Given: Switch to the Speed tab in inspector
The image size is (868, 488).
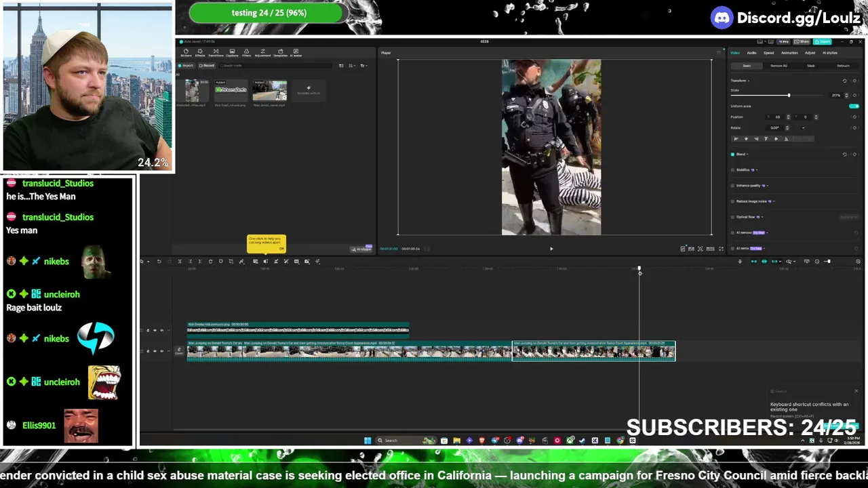Looking at the screenshot, I should 769,53.
